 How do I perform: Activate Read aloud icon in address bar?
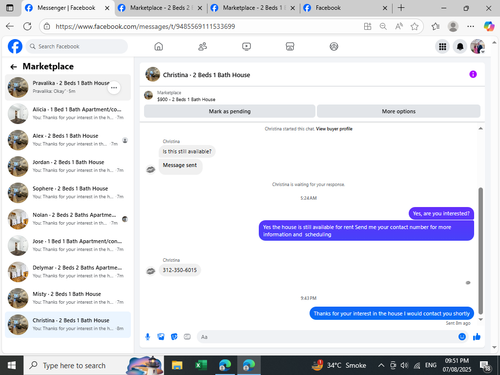click(399, 26)
